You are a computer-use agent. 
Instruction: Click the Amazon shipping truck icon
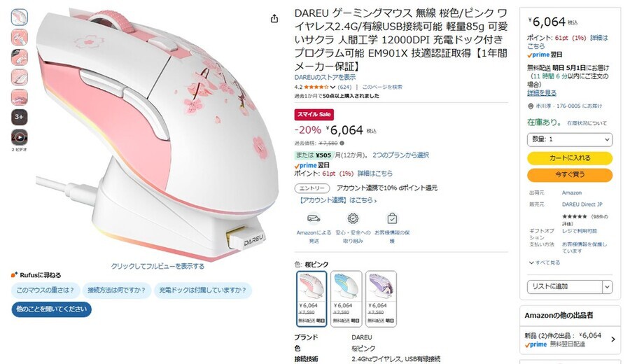pos(314,218)
